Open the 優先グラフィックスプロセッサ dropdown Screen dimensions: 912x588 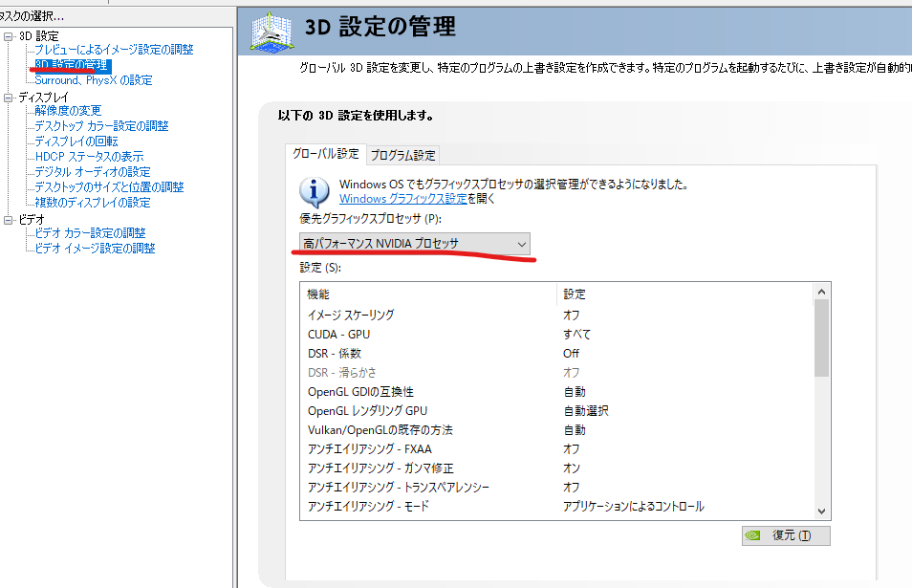coord(415,244)
